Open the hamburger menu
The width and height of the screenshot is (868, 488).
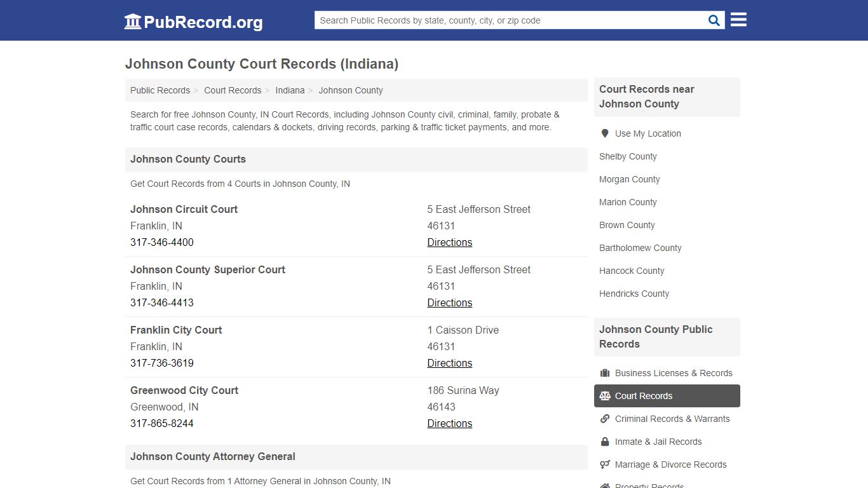738,20
